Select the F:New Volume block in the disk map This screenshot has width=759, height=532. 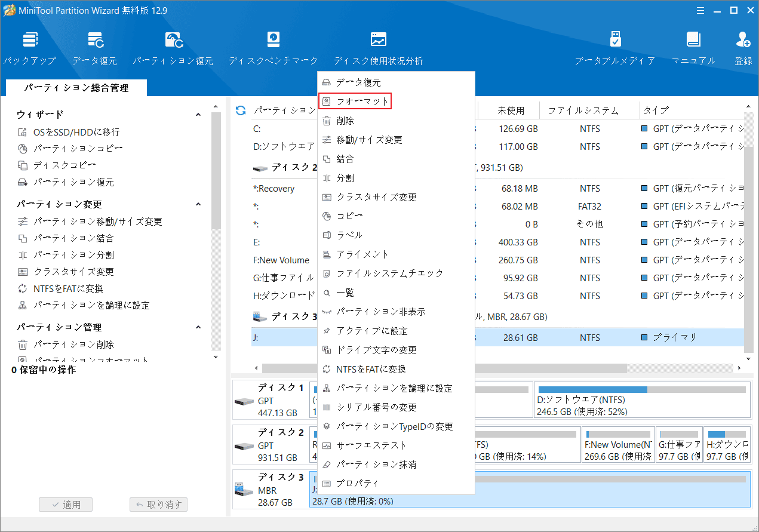coord(618,445)
